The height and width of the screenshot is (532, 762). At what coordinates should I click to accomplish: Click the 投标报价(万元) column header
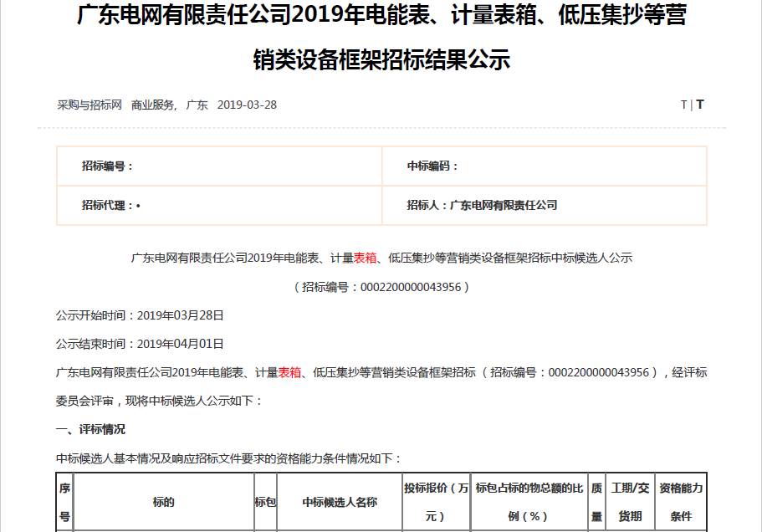click(x=436, y=502)
